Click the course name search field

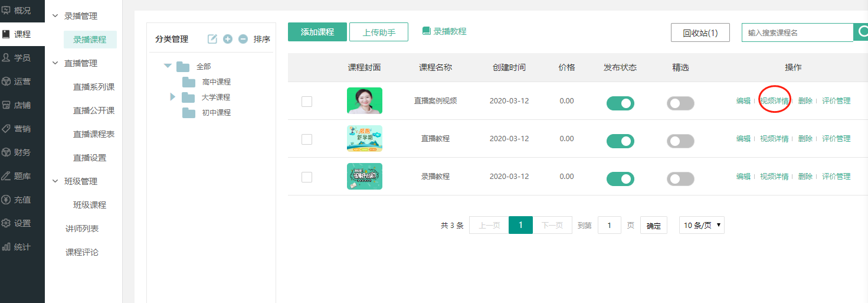pyautogui.click(x=797, y=32)
